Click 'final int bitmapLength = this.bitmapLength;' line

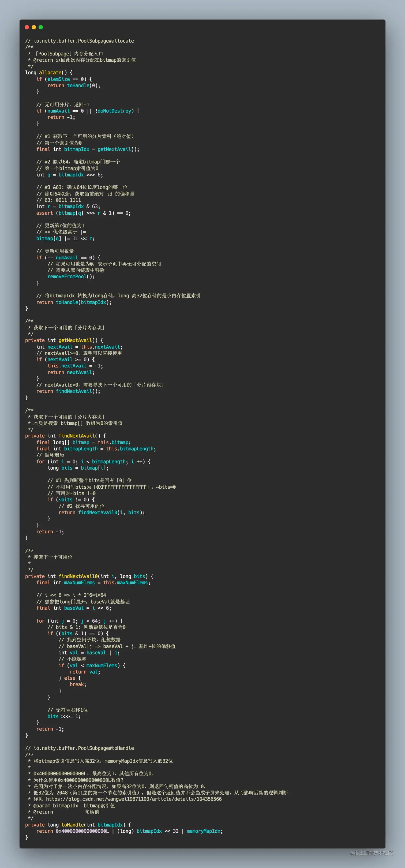pos(96,449)
